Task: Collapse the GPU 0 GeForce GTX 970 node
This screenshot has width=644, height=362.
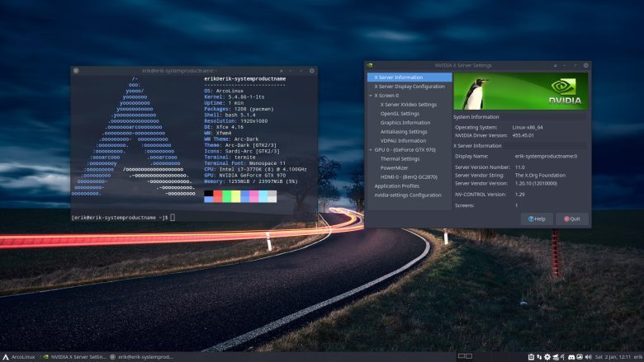Action: (x=371, y=150)
